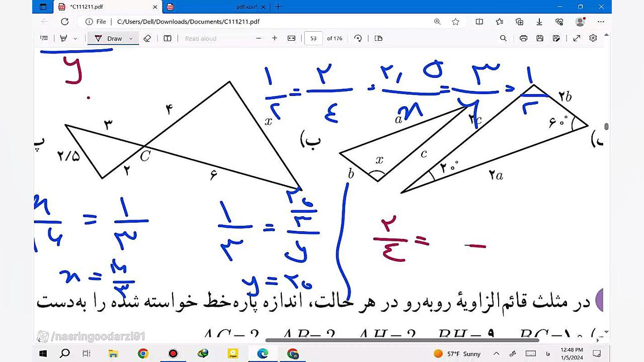Switch to the C111211.pdf tab

click(107, 7)
